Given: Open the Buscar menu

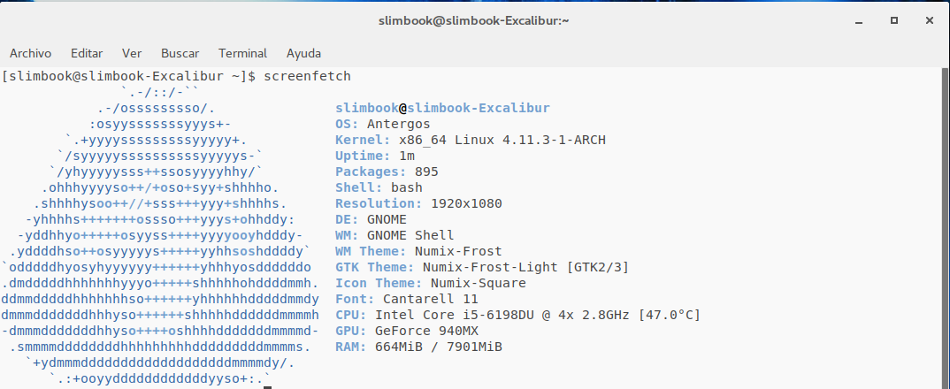Looking at the screenshot, I should tap(180, 53).
